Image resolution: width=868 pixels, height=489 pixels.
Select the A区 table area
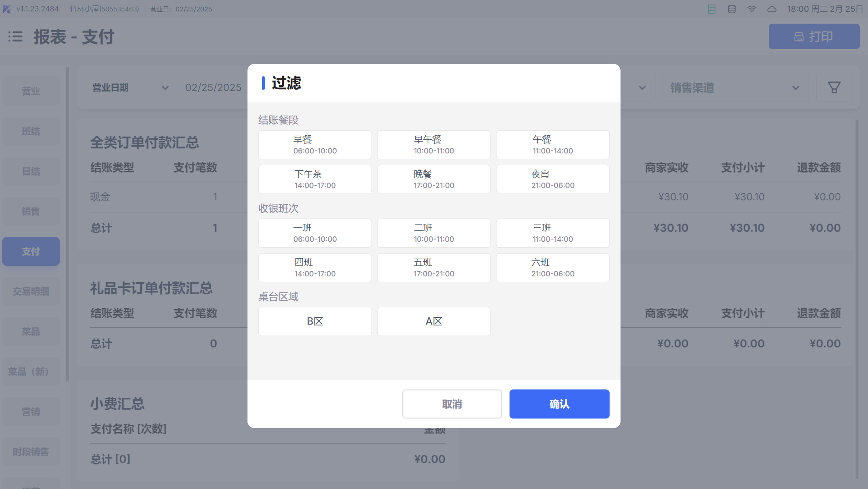(x=434, y=321)
